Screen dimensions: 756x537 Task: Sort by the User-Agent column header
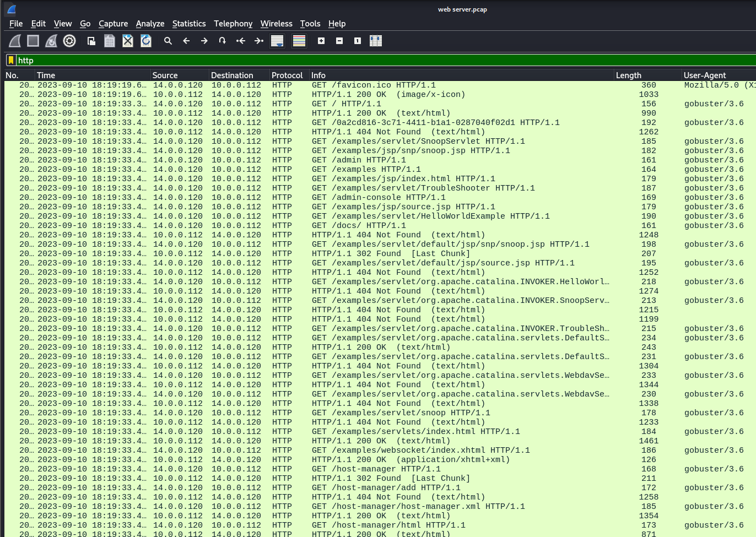704,75
